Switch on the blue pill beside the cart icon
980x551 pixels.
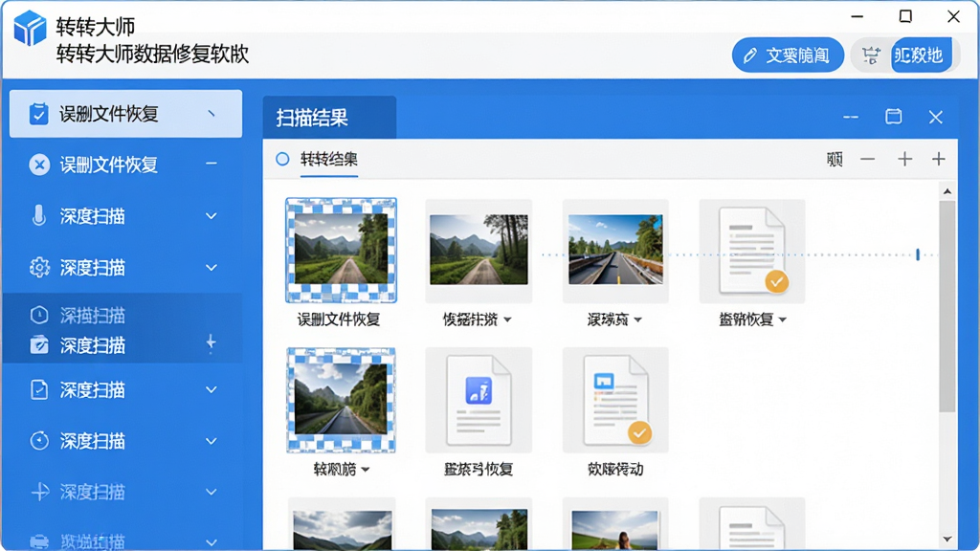coord(922,55)
